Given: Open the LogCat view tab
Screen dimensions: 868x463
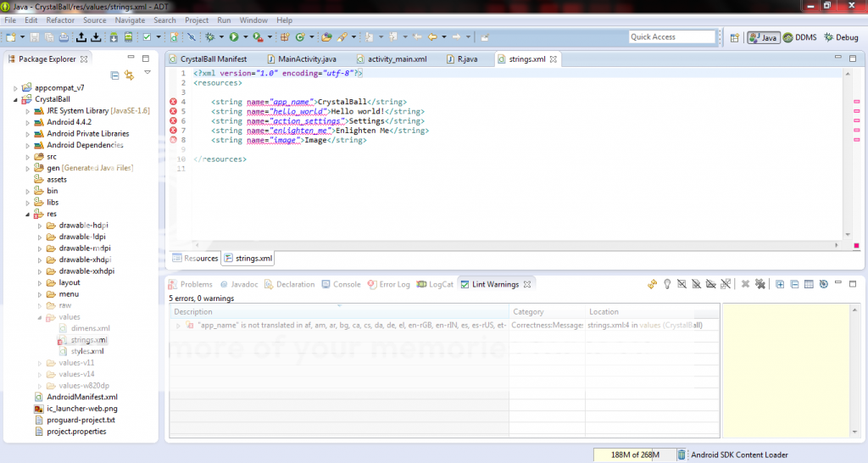Looking at the screenshot, I should point(435,284).
